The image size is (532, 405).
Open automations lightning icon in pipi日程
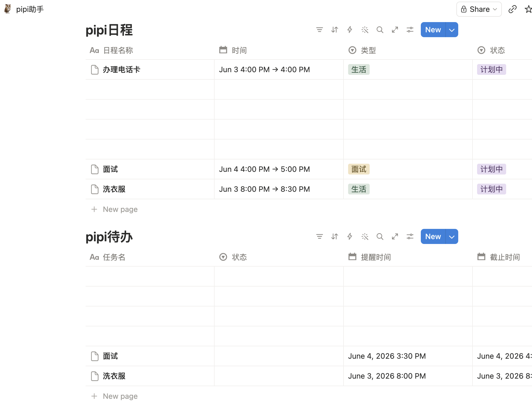pyautogui.click(x=350, y=30)
